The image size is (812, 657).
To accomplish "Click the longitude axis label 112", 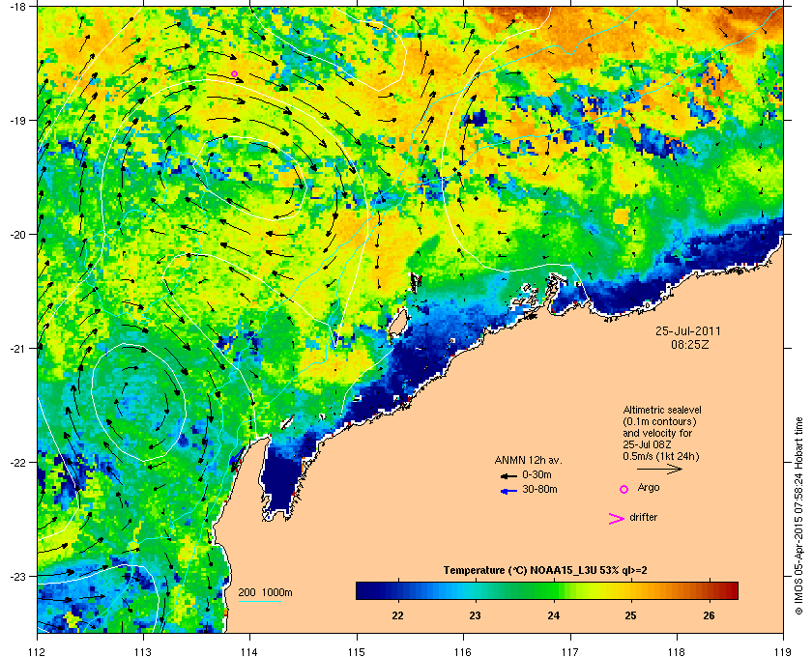I will click(x=38, y=651).
